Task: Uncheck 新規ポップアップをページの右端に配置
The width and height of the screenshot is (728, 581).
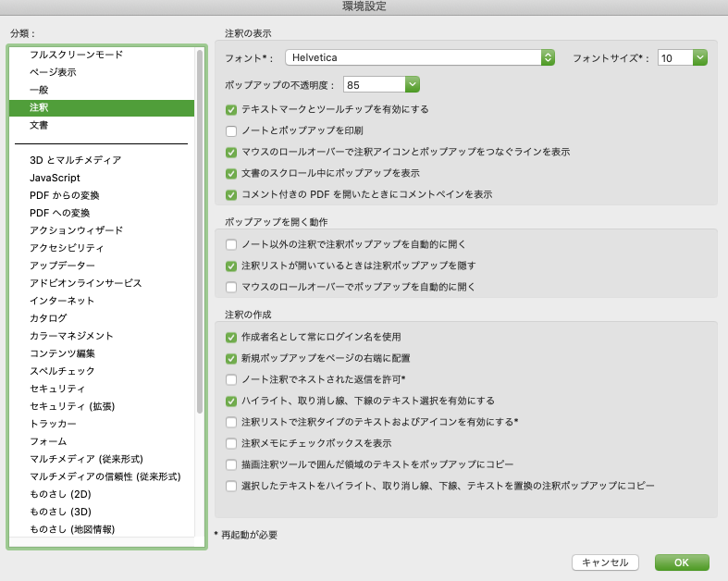Action: point(231,358)
